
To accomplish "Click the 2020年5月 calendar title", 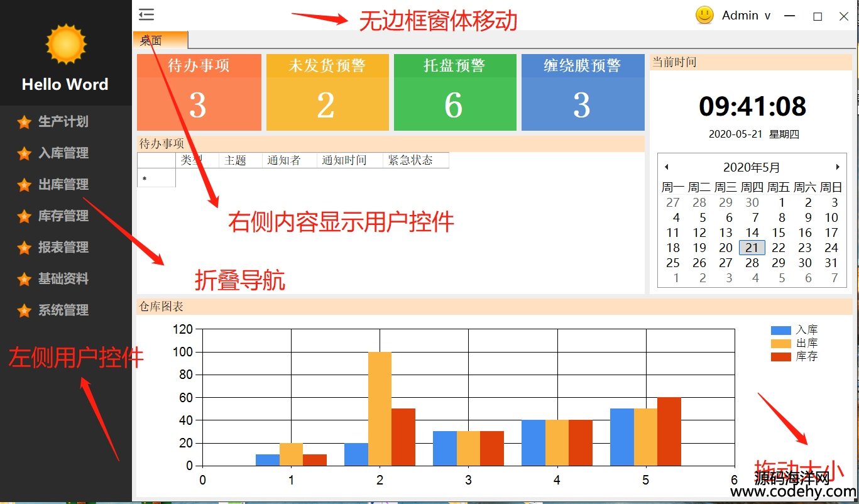I will pos(752,167).
